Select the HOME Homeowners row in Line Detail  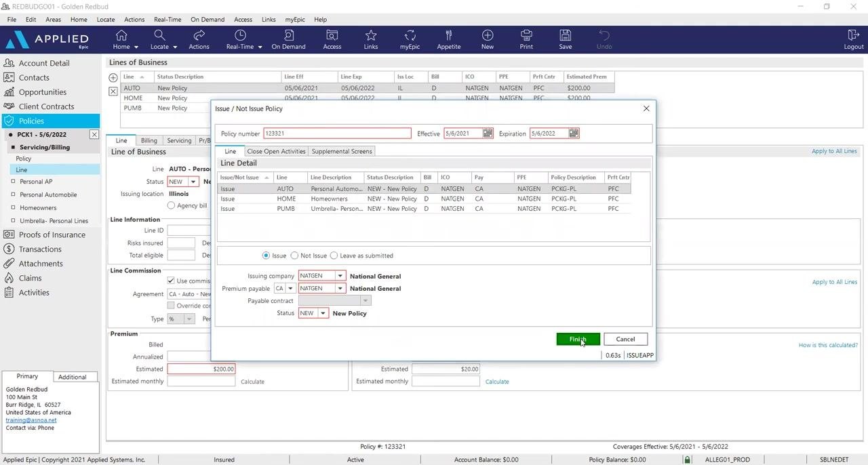(424, 199)
